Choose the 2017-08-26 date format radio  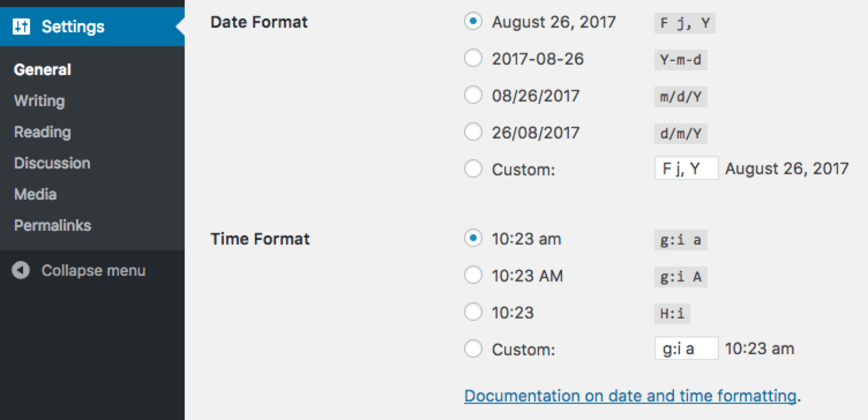point(473,58)
